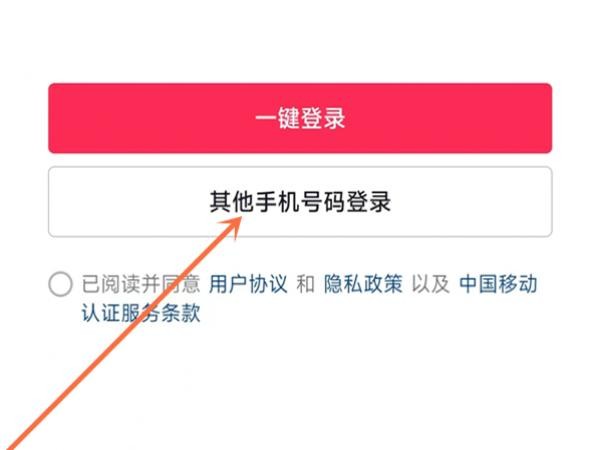600x450 pixels.
Task: Read the User Agreement (用户协议)
Action: click(248, 284)
